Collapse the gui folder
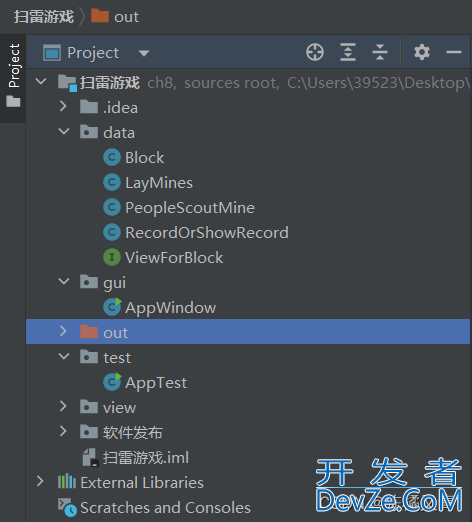472x522 pixels. pos(64,281)
